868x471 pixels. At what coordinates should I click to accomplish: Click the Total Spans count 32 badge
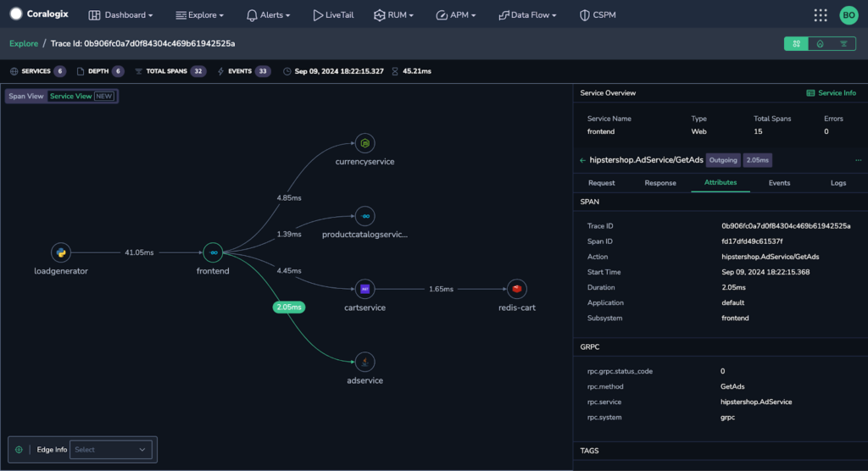[x=198, y=71]
